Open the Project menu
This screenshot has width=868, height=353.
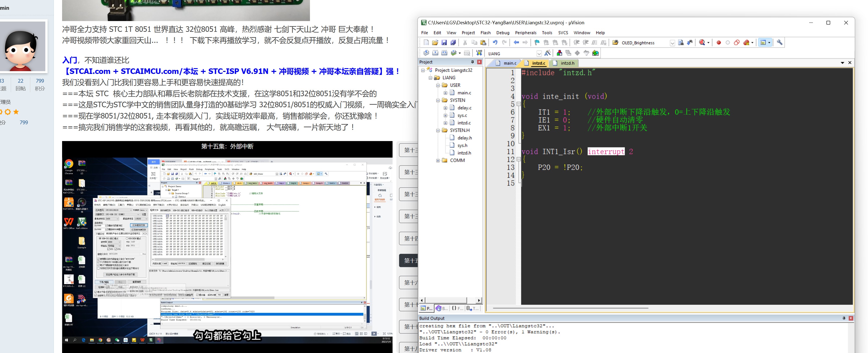pyautogui.click(x=468, y=33)
